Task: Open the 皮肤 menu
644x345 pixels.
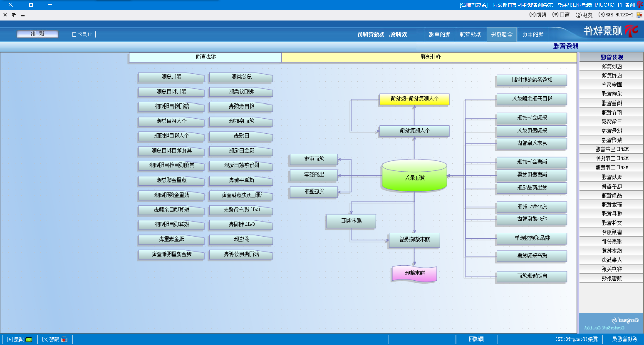Action: 584,15
